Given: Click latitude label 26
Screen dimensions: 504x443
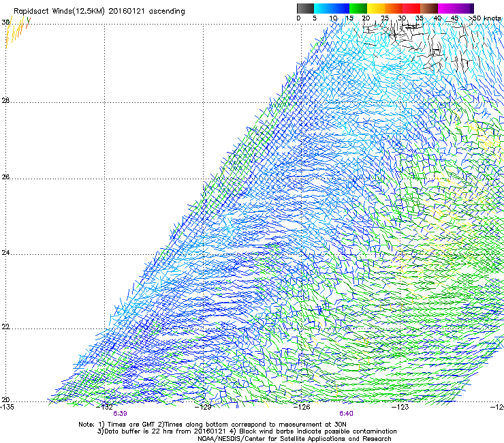Looking at the screenshot, I should click(5, 177).
